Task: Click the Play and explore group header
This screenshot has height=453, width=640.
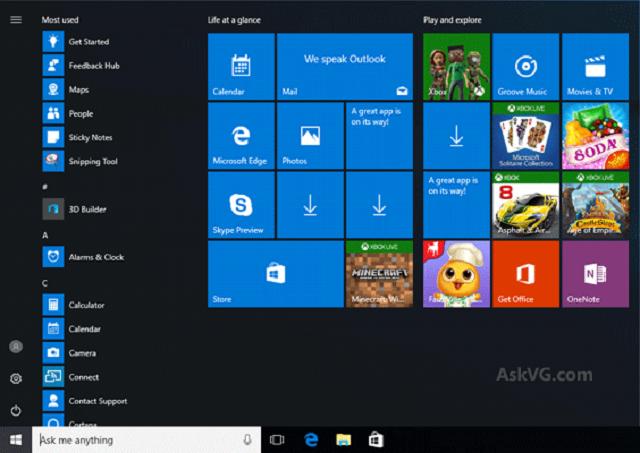Action: [x=452, y=20]
